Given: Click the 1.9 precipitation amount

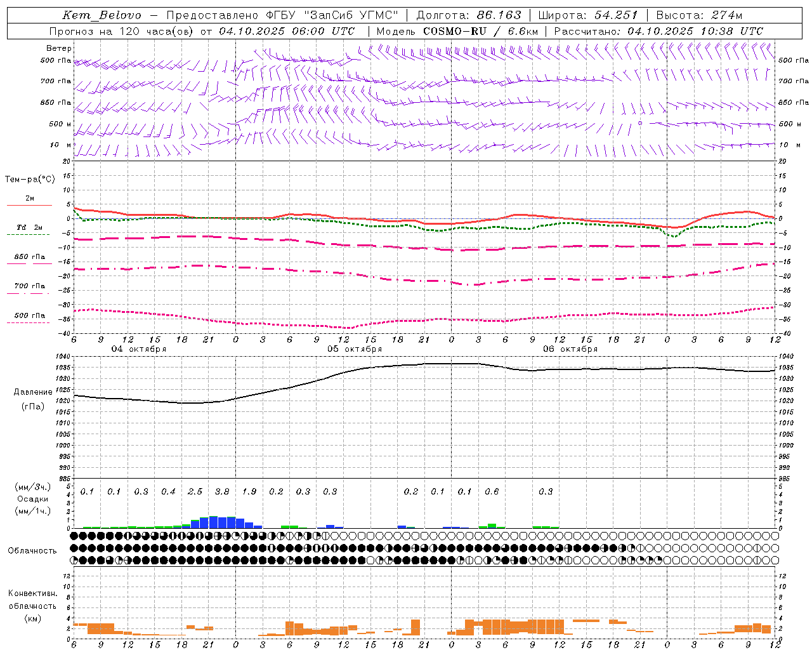Looking at the screenshot, I should (x=249, y=492).
